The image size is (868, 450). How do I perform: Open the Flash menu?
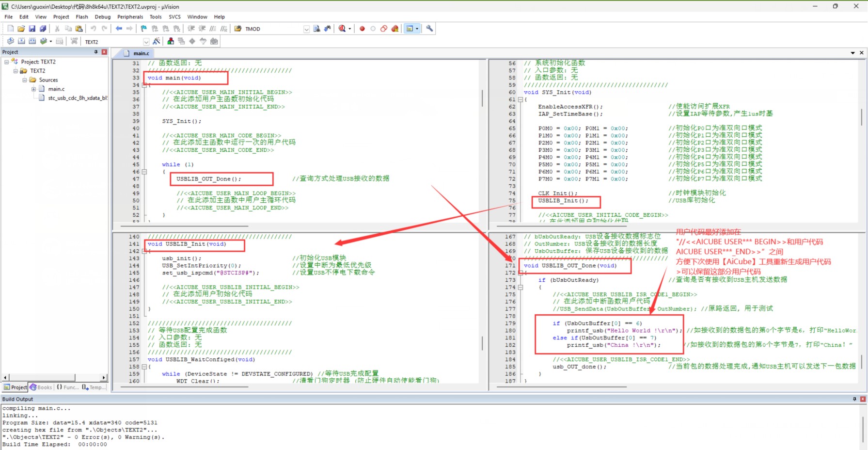click(x=82, y=16)
